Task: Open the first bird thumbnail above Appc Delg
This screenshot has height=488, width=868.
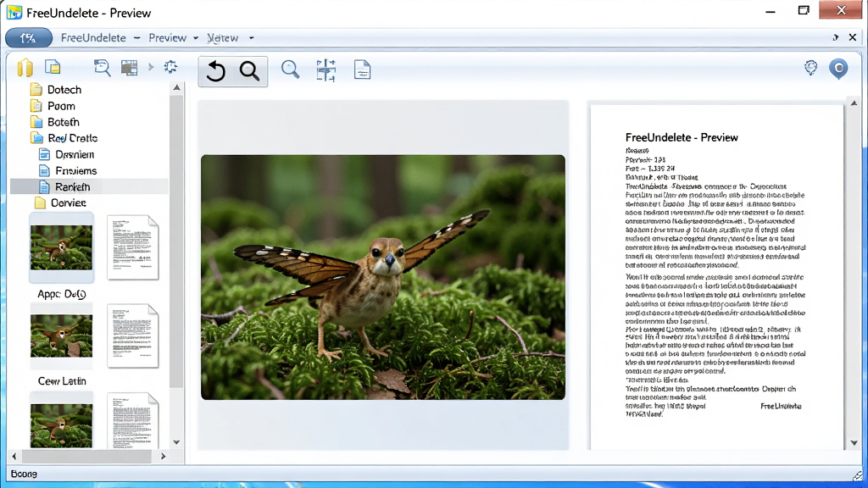Action: 61,247
